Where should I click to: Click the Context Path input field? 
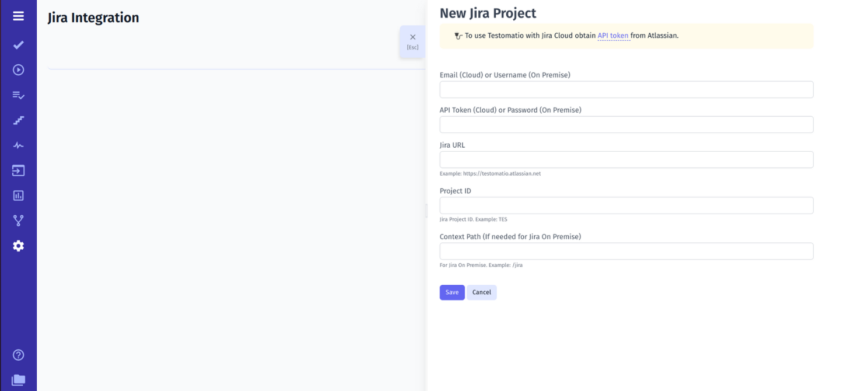[626, 251]
